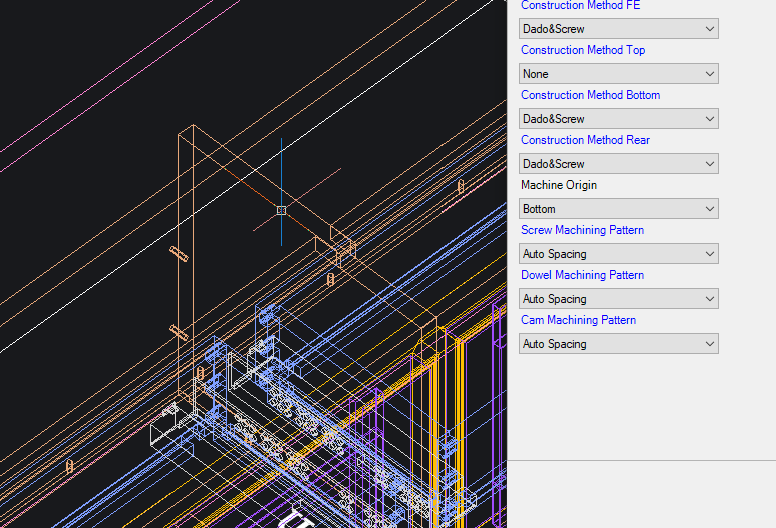The height and width of the screenshot is (528, 776).
Task: Open the Cam Machining Pattern dropdown
Action: pos(619,344)
